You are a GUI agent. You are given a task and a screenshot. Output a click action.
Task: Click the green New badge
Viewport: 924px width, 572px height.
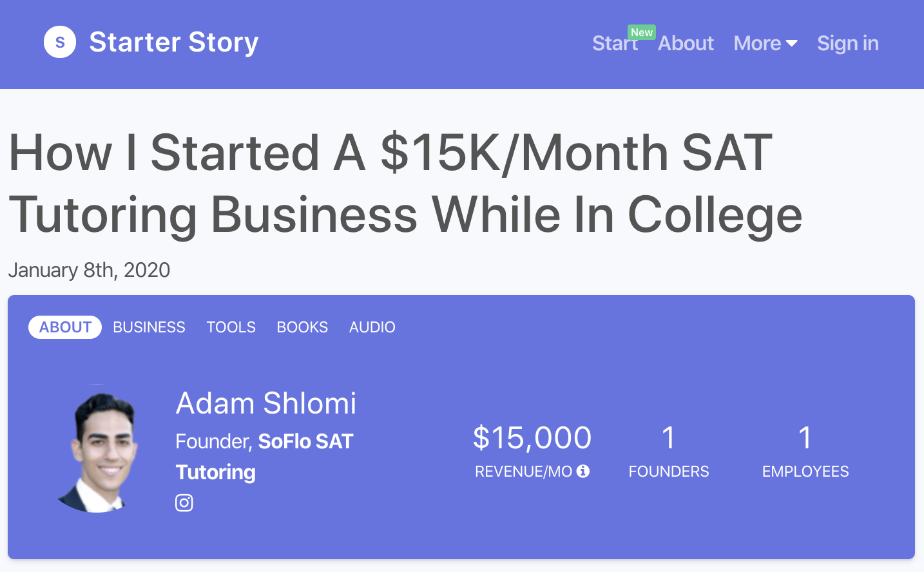click(641, 32)
